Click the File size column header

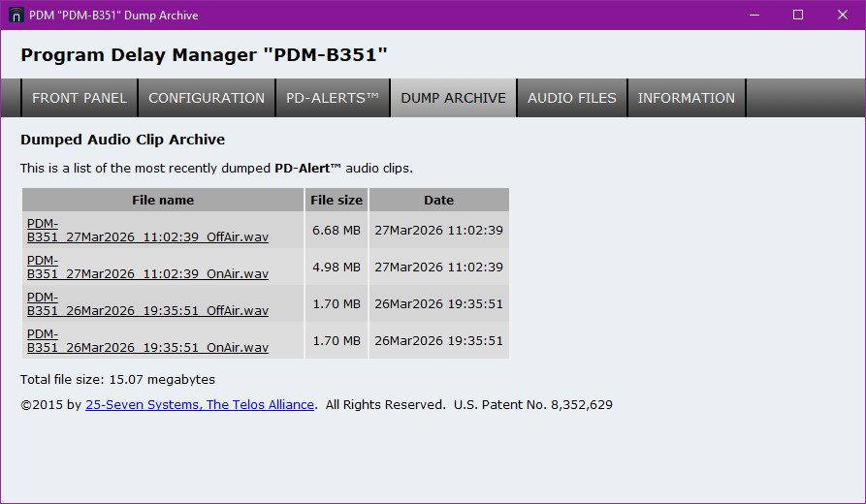click(x=336, y=201)
